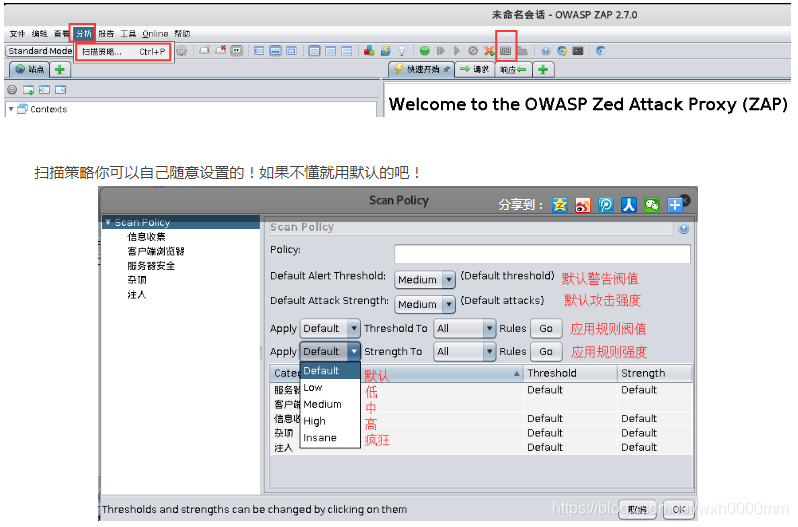Choose High from the strength dropdown list

tap(330, 421)
